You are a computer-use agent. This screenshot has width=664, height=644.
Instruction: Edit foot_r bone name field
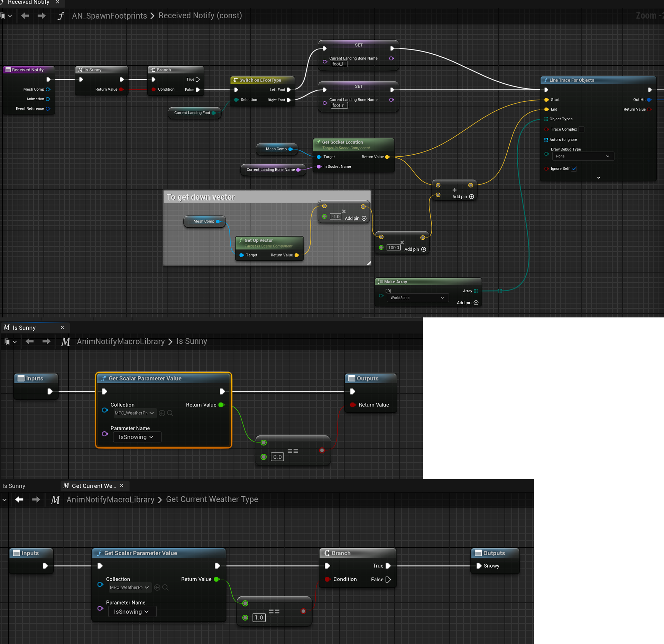pos(339,105)
